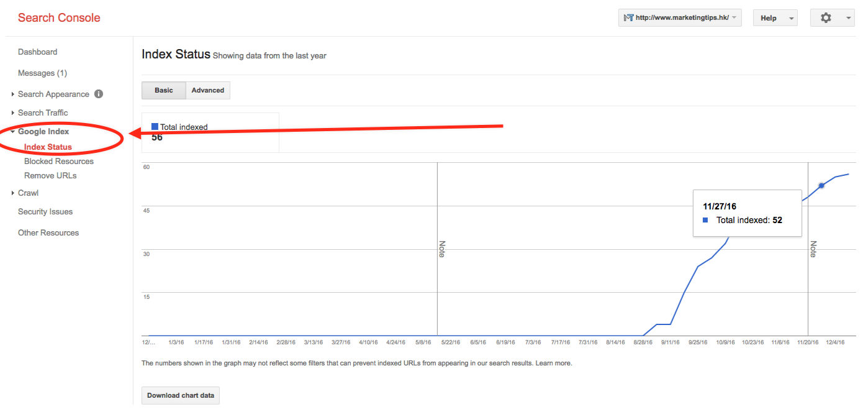The image size is (868, 417).
Task: Click the blue Total indexed legend square
Action: coord(155,127)
